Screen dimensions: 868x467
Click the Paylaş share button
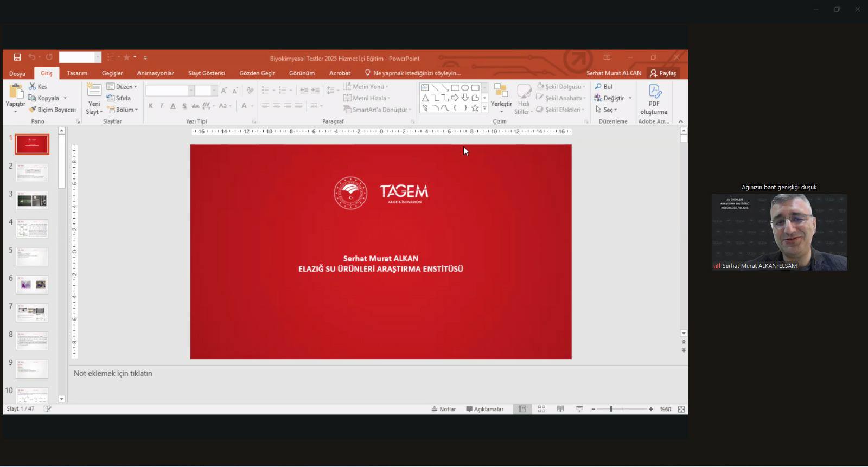663,73
